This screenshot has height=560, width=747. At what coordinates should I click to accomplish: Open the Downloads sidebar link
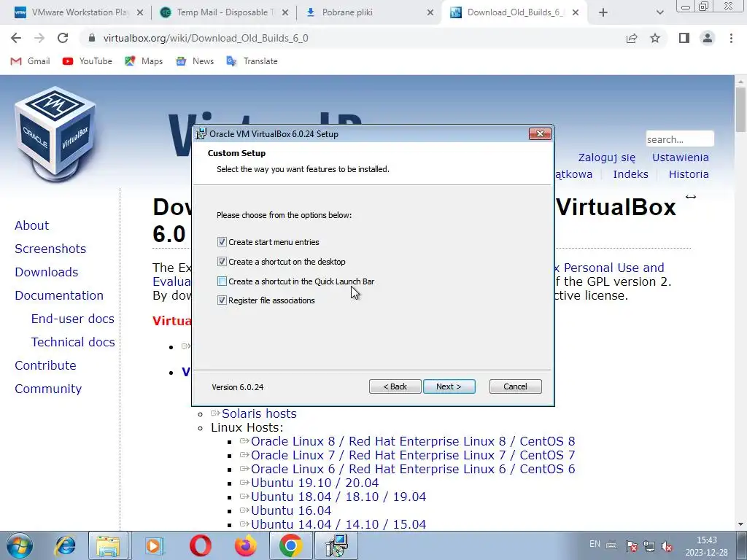tap(46, 272)
